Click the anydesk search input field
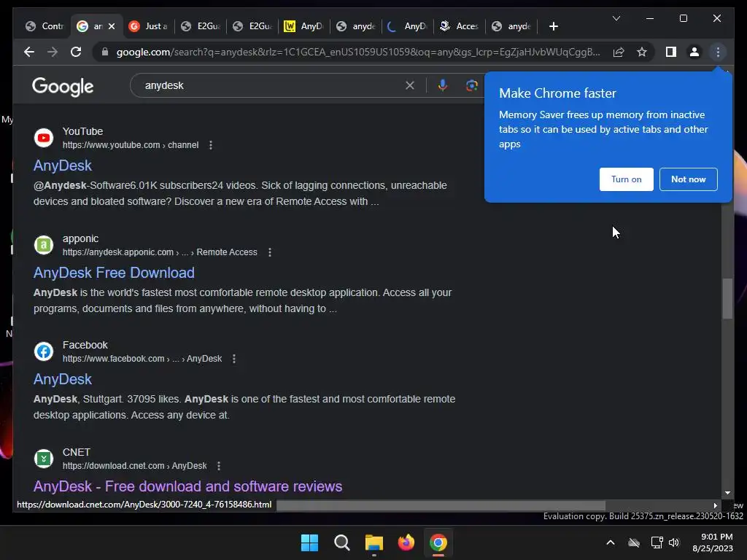This screenshot has width=747, height=560. [271, 85]
